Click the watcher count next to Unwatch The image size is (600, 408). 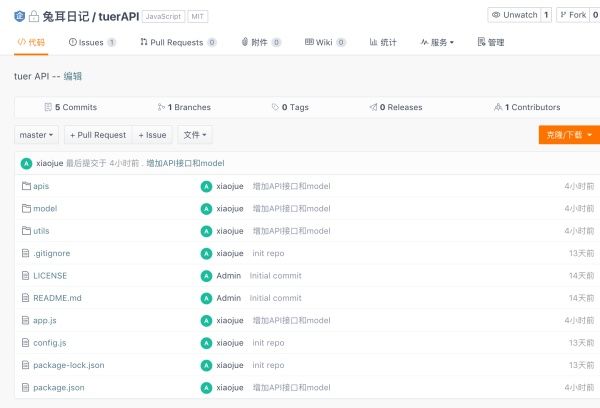(546, 15)
